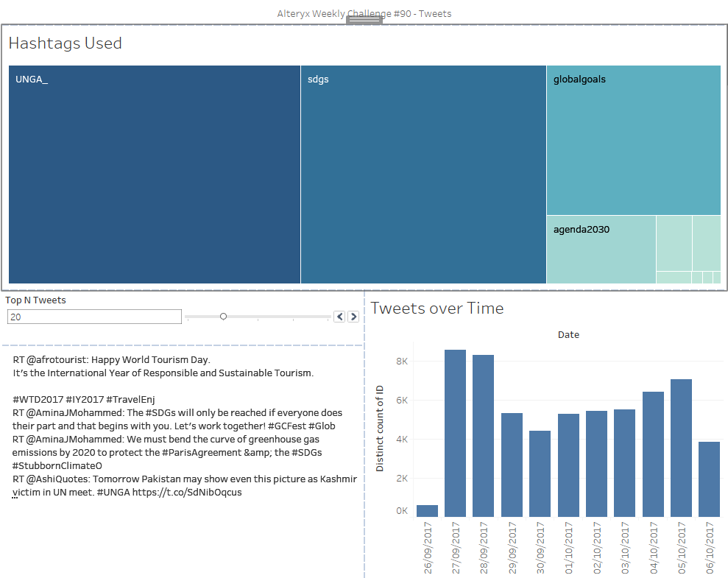Click the 'Tweets over Time' title

[x=437, y=309]
